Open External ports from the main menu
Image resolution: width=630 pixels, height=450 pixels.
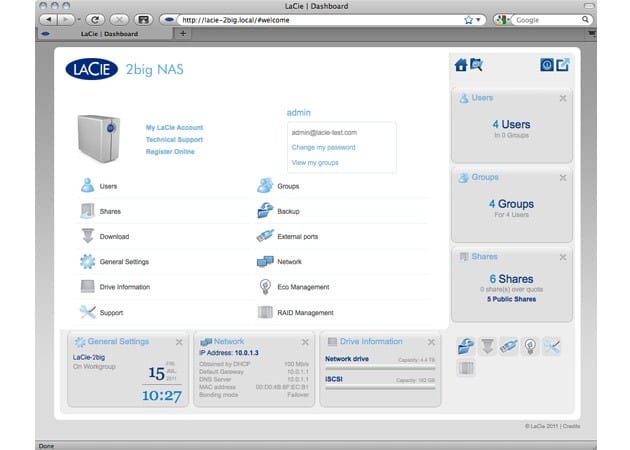pyautogui.click(x=297, y=237)
